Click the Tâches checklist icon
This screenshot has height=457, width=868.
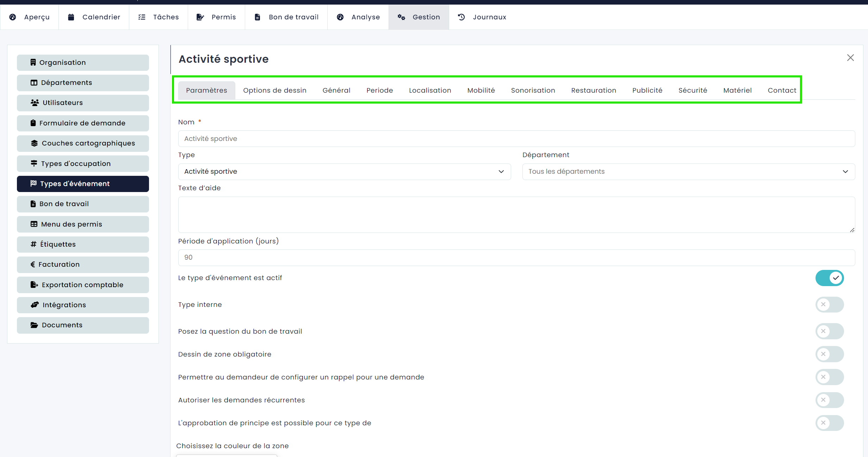(x=142, y=17)
